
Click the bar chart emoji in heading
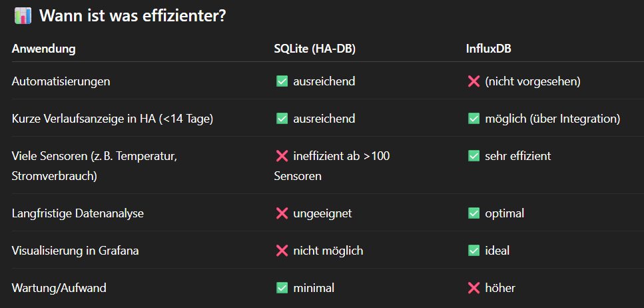23,16
